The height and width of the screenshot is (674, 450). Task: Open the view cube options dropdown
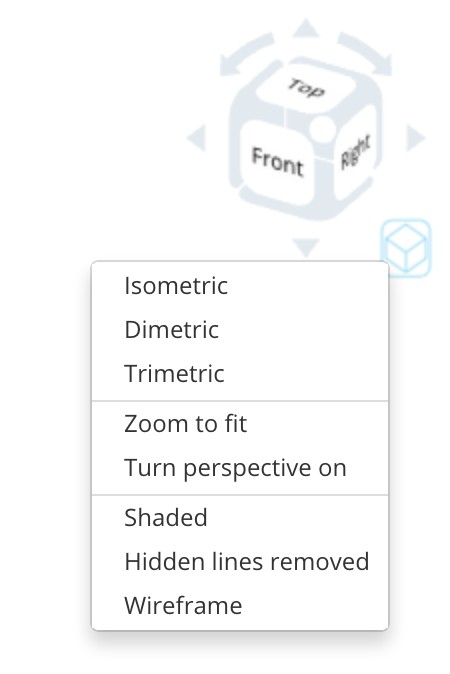pyautogui.click(x=406, y=248)
